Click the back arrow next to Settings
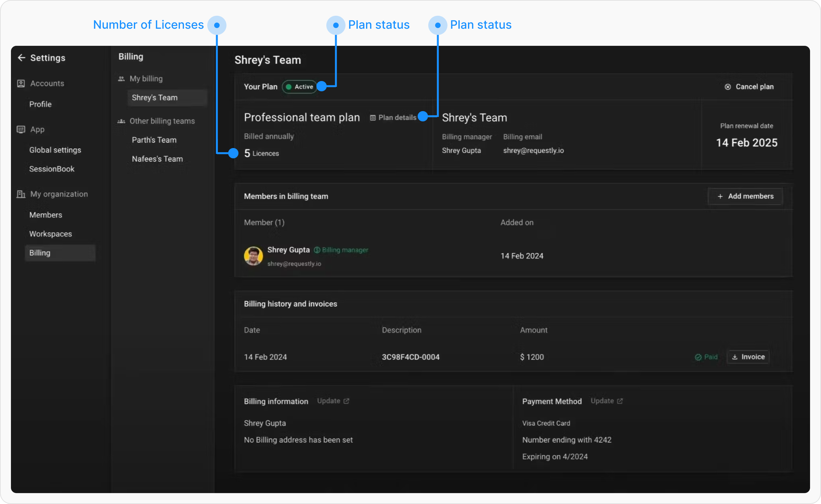Viewport: 821px width, 504px height. point(22,58)
